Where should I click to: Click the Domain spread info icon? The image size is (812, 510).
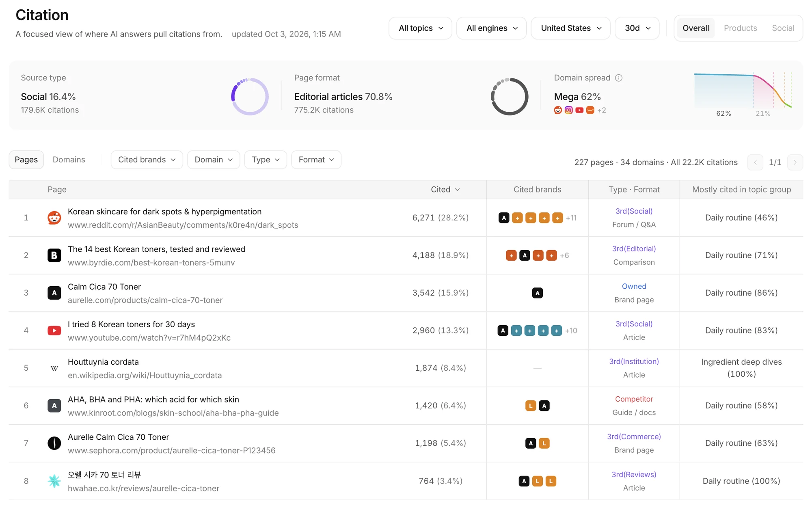click(x=619, y=78)
